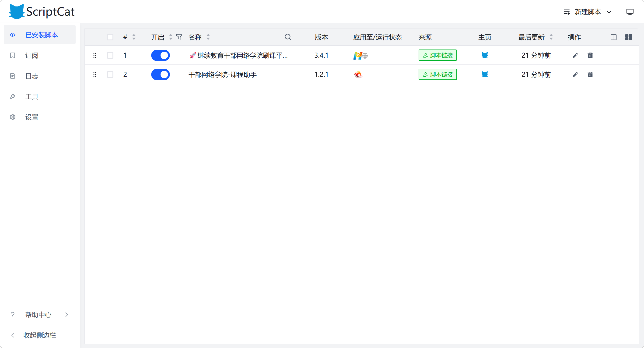Click the monitor icon in the top-right corner

[x=630, y=12]
